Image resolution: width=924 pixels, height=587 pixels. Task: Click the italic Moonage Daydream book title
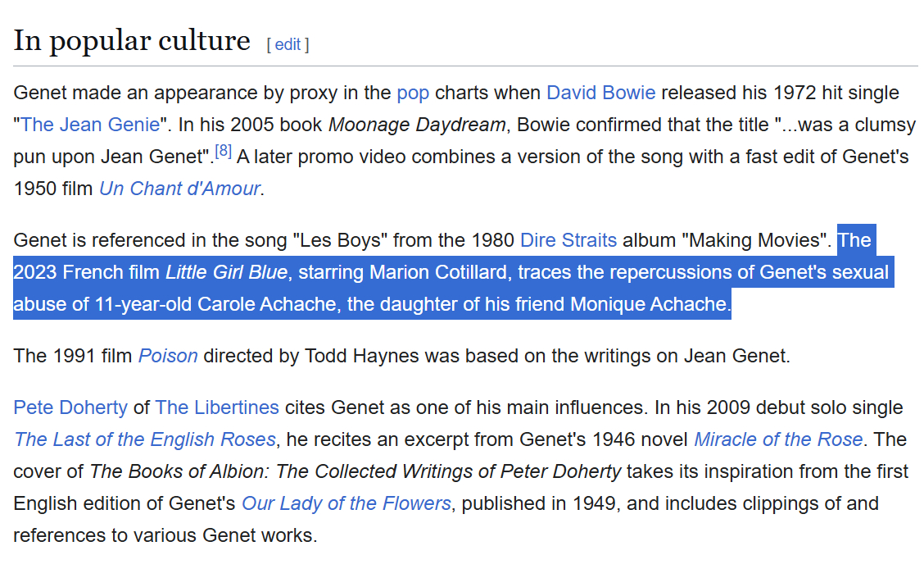[417, 125]
